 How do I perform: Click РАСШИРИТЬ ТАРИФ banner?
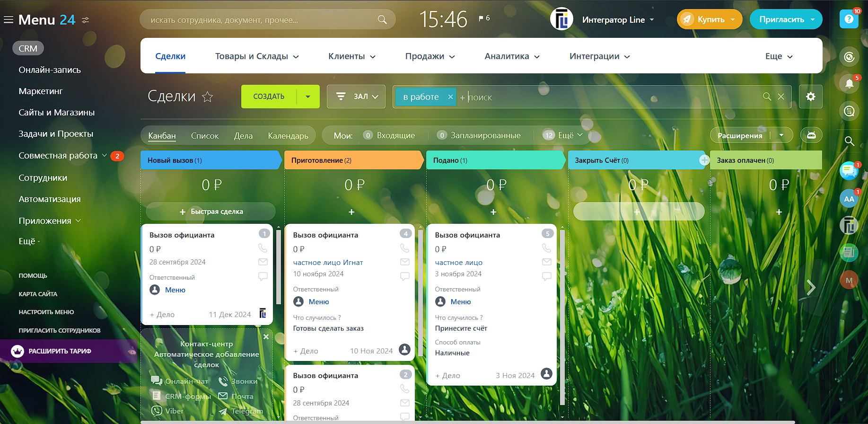[x=68, y=351]
